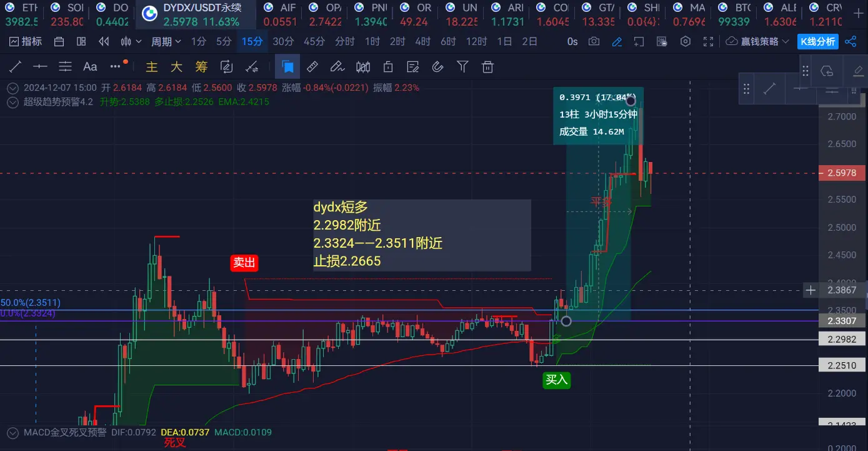Screen dimensions: 868x451
Task: Click the floating toolbar eraser icon
Action: click(x=857, y=71)
